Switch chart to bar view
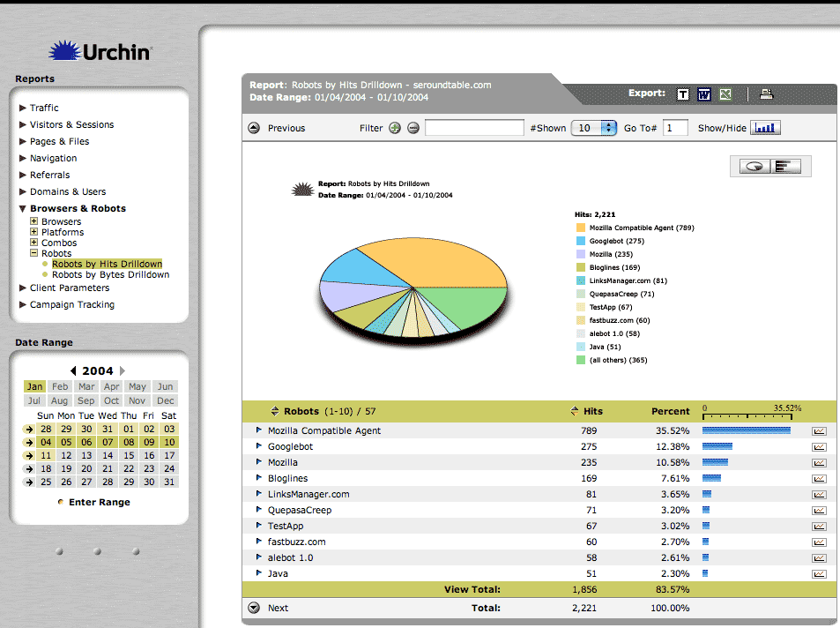The width and height of the screenshot is (840, 628). (x=786, y=166)
